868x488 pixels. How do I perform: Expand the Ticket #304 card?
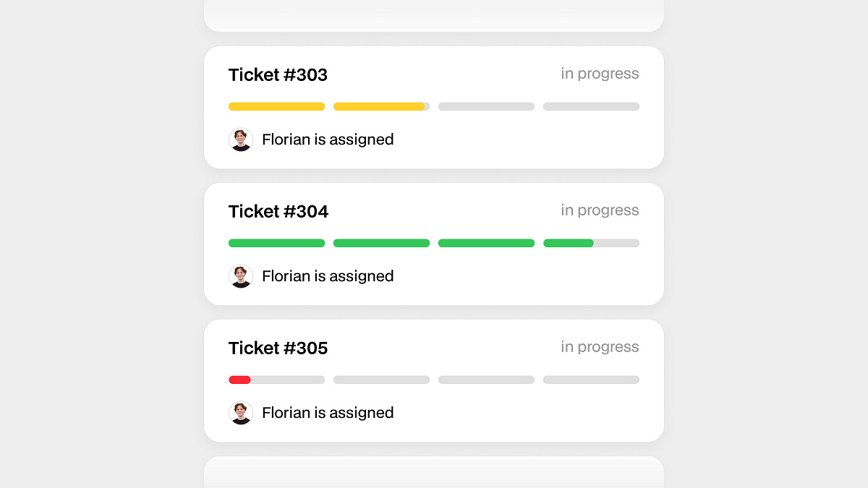click(434, 244)
